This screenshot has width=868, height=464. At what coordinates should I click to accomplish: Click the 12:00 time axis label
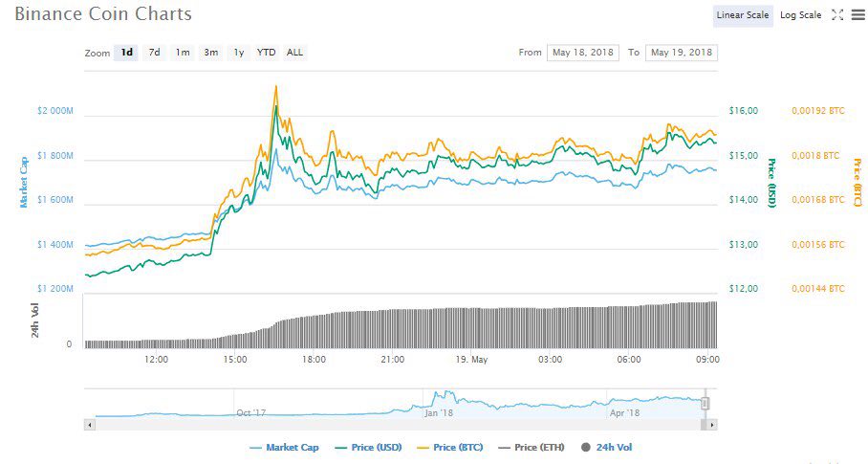click(157, 360)
